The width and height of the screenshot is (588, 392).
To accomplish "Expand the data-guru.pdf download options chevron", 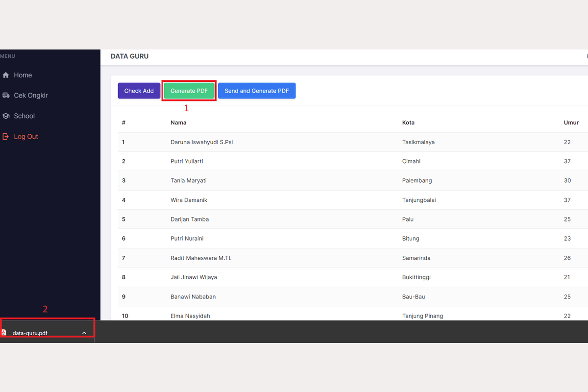I will (84, 333).
